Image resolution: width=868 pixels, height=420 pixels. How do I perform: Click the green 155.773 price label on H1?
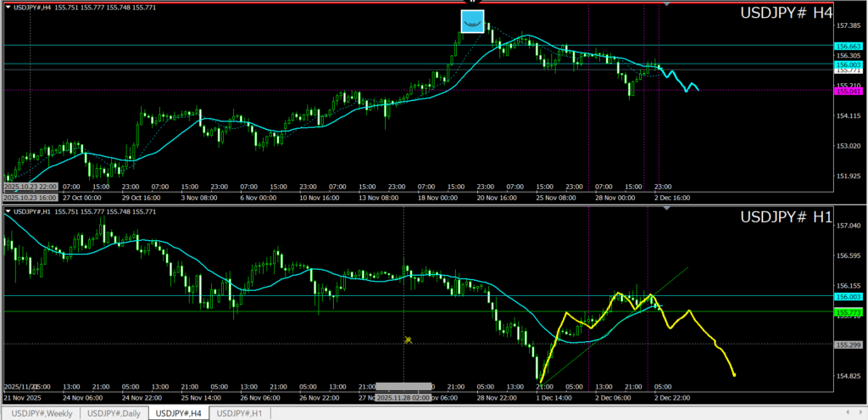click(848, 313)
